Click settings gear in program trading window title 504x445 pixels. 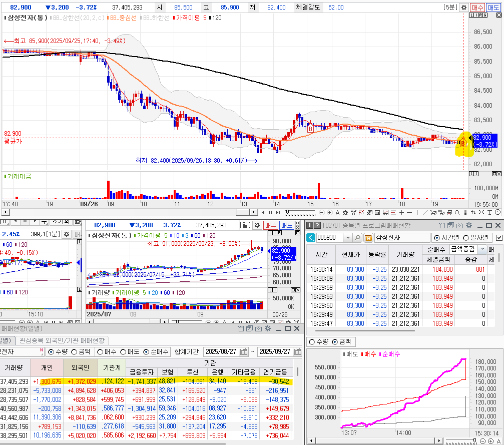[x=469, y=225]
